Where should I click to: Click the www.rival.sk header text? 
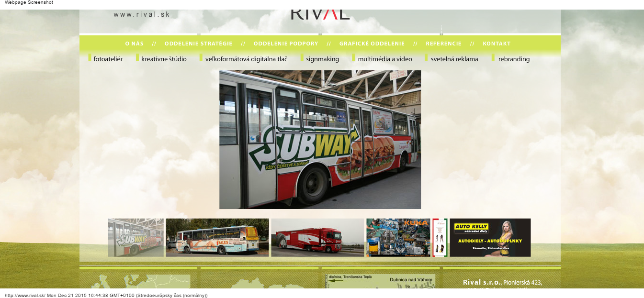pyautogui.click(x=142, y=14)
